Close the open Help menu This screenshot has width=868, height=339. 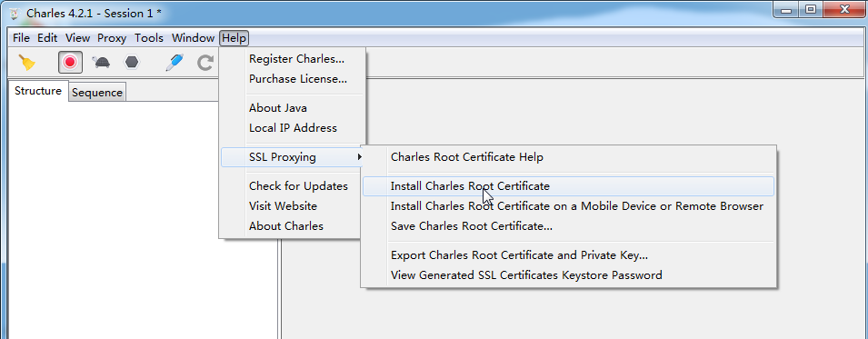tap(234, 38)
